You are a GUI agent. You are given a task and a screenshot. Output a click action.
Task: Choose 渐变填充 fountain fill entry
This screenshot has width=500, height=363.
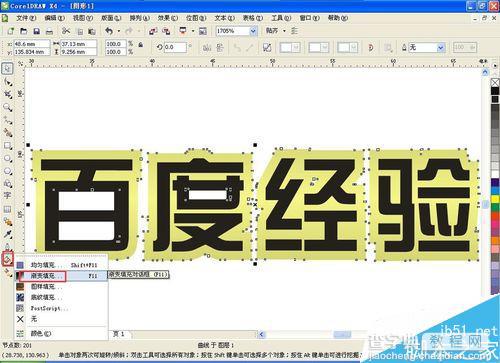[x=61, y=276]
